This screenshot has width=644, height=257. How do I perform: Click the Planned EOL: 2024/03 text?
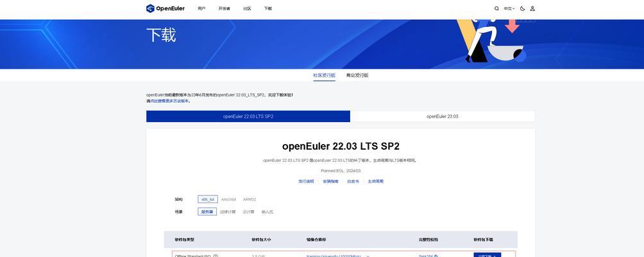click(x=341, y=171)
